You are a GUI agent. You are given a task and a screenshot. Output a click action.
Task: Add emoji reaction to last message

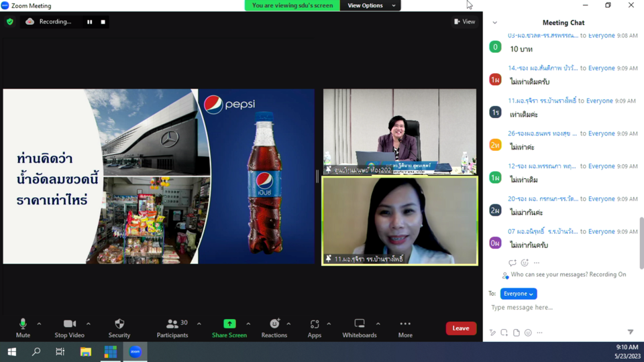[525, 263]
